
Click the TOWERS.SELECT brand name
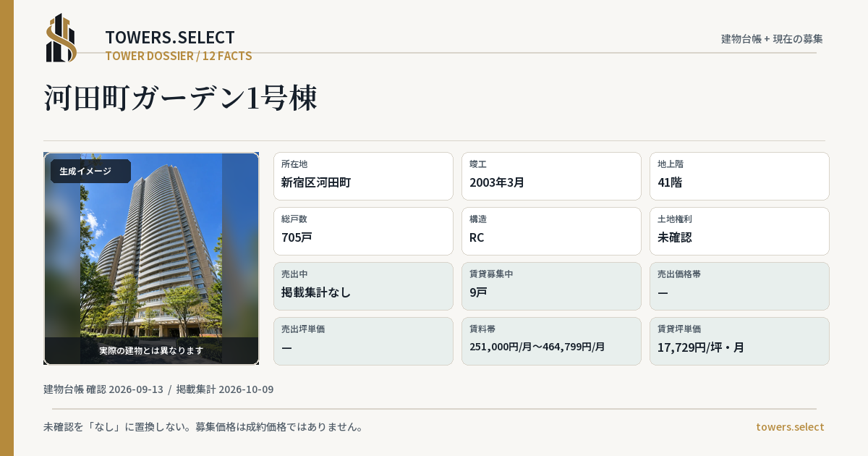(170, 38)
